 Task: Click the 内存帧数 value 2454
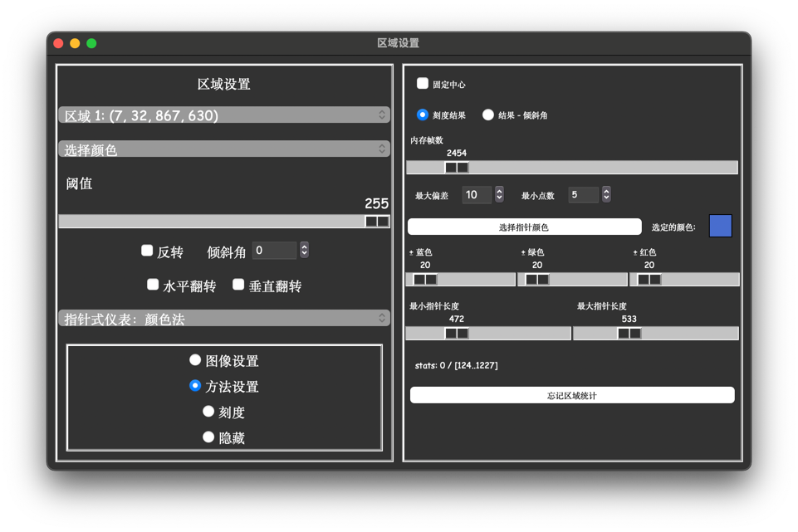point(457,153)
